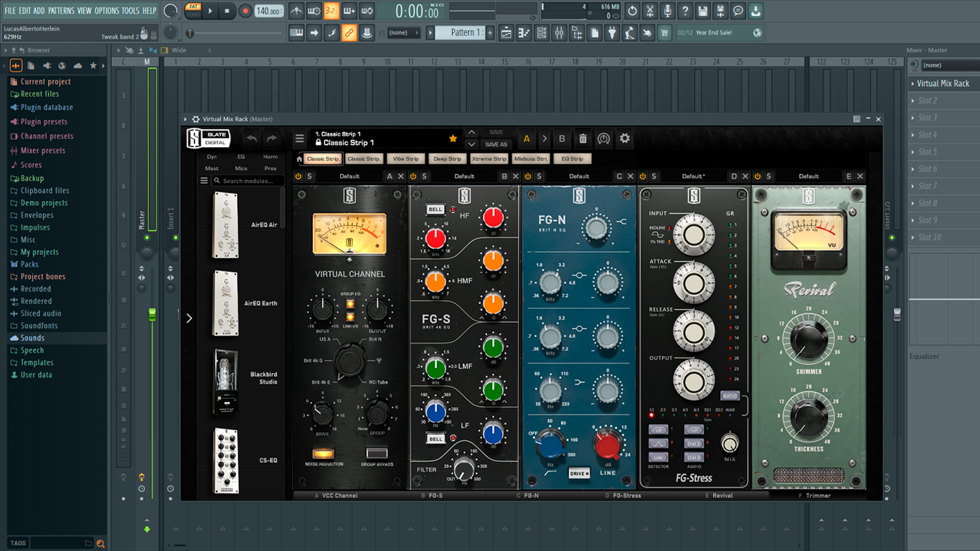Click the Save project floppy icon
This screenshot has width=980, height=551.
click(x=703, y=11)
